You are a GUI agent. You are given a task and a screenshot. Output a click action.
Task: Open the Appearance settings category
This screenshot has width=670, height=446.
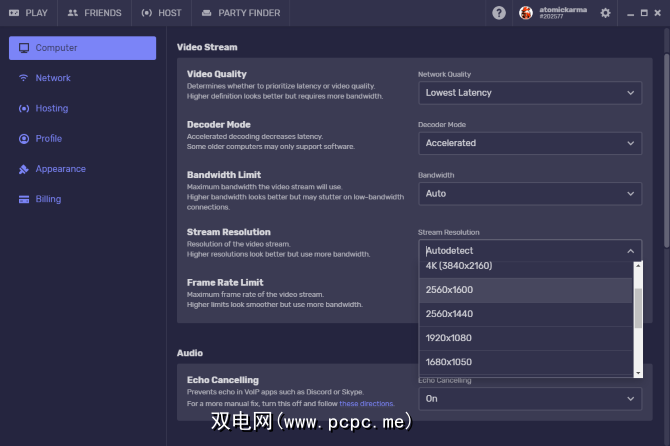coord(82,169)
